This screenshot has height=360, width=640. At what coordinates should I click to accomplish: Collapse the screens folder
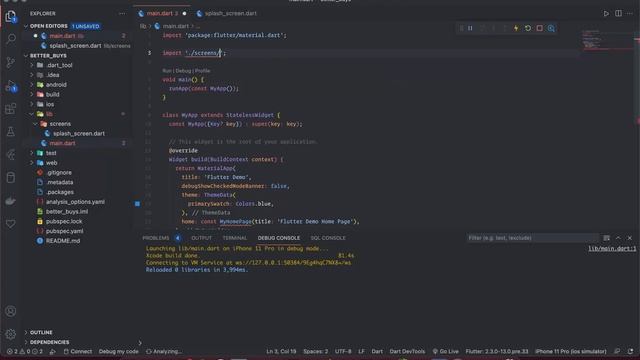coord(35,124)
